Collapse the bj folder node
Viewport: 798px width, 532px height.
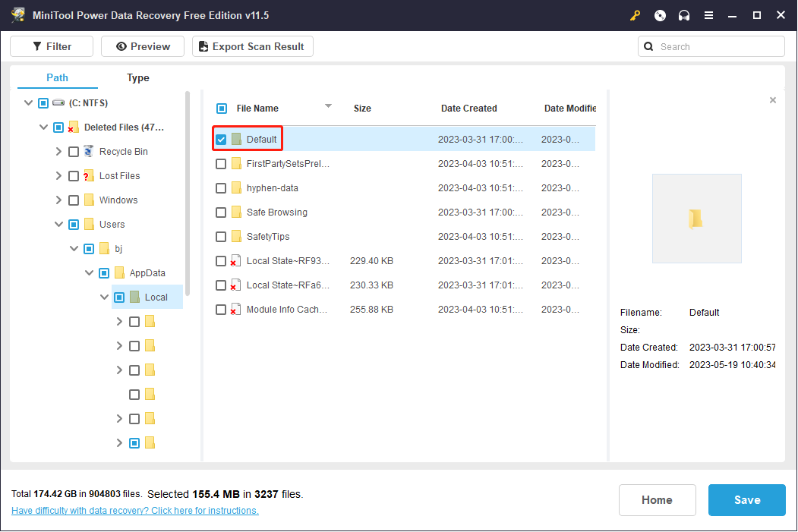pyautogui.click(x=74, y=249)
